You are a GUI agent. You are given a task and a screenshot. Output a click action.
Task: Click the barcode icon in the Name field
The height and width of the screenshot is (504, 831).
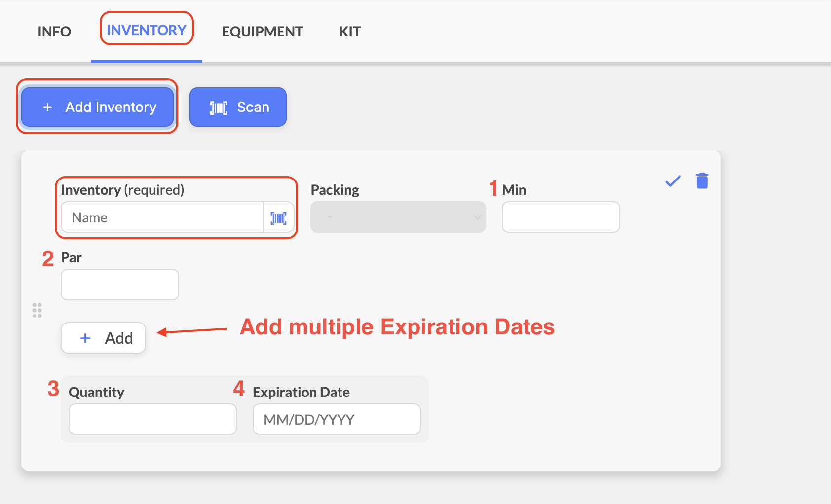tap(279, 217)
